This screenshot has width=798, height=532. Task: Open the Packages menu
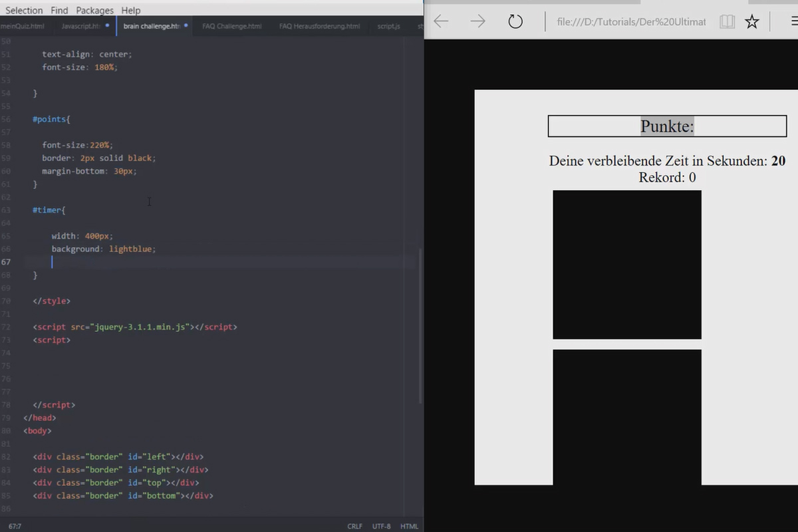point(94,10)
